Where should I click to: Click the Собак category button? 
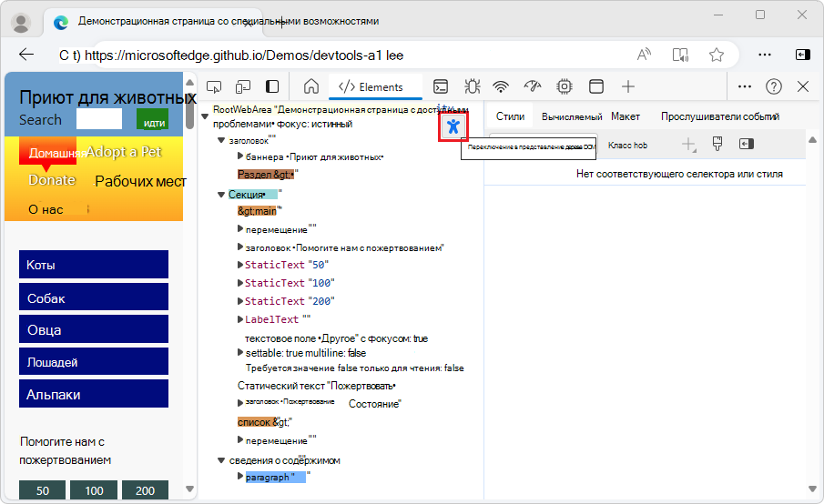94,297
